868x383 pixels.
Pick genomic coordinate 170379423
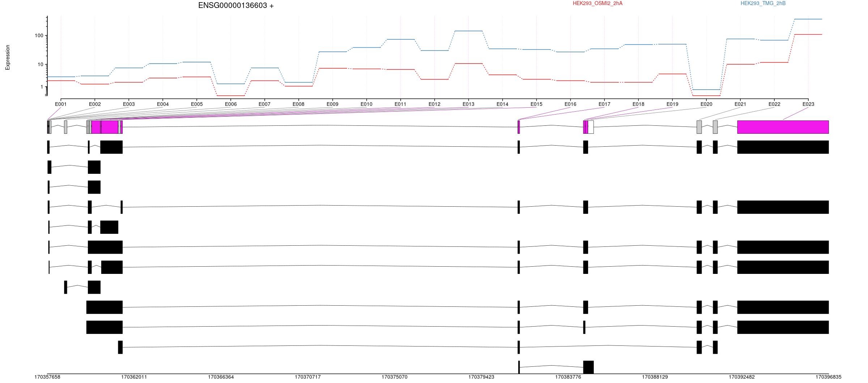(481, 377)
